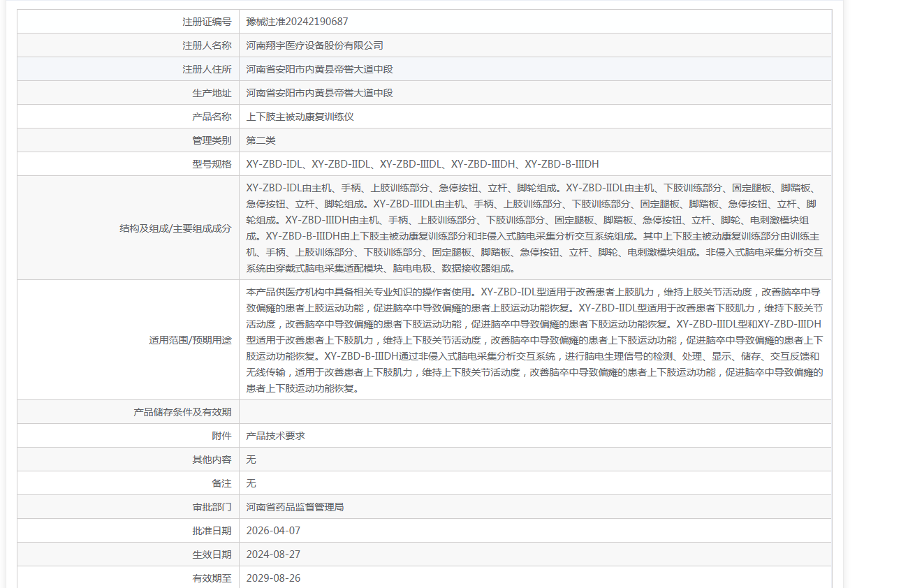Select expiry date 2029-08-26

pos(274,578)
